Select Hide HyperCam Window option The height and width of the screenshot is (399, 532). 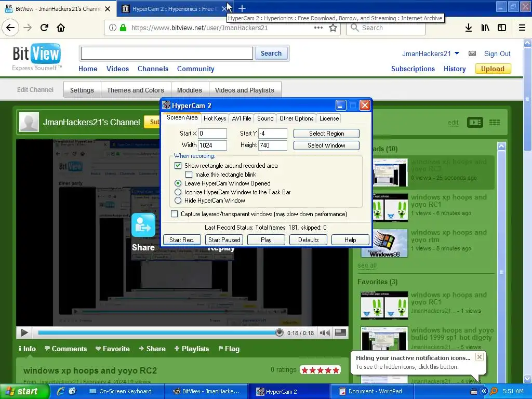point(178,201)
